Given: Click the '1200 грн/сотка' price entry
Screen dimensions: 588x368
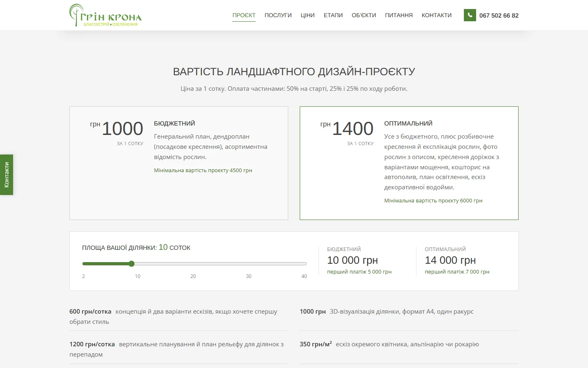Looking at the screenshot, I should pyautogui.click(x=179, y=349).
